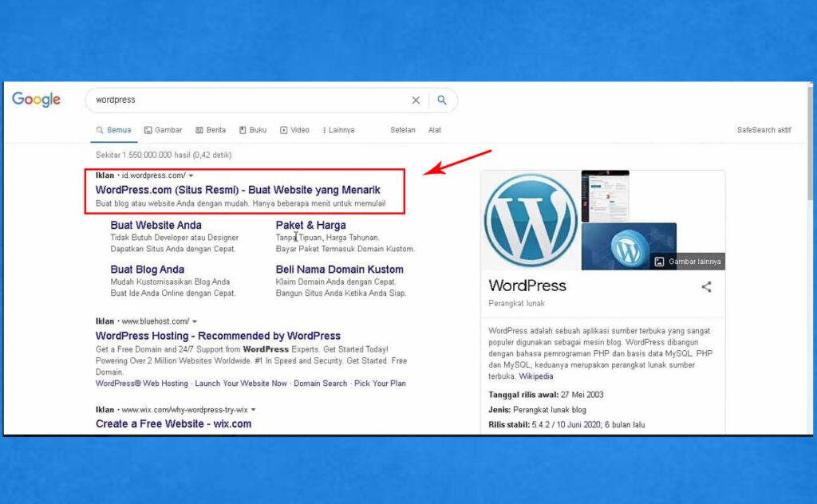The image size is (817, 504).
Task: Open the WordPress.com Situs Resmi ad link
Action: 236,190
